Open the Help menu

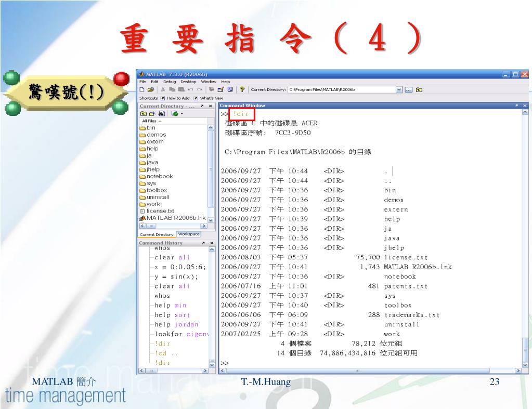[226, 82]
